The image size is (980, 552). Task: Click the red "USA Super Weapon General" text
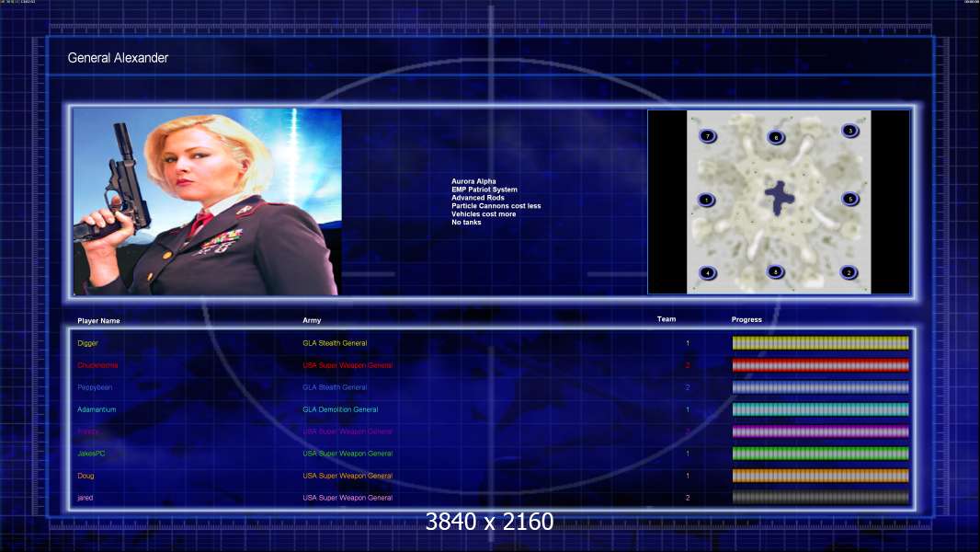[348, 365]
